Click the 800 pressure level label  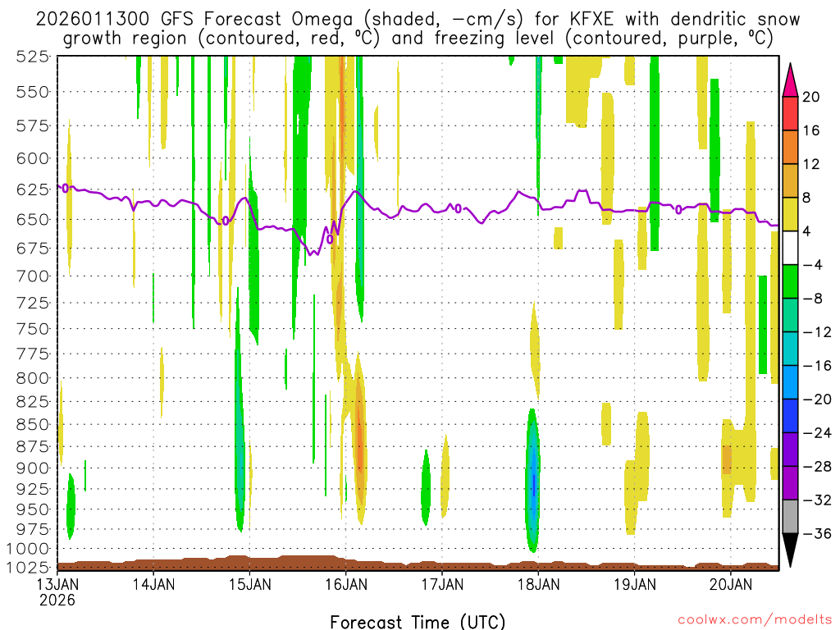tap(33, 378)
